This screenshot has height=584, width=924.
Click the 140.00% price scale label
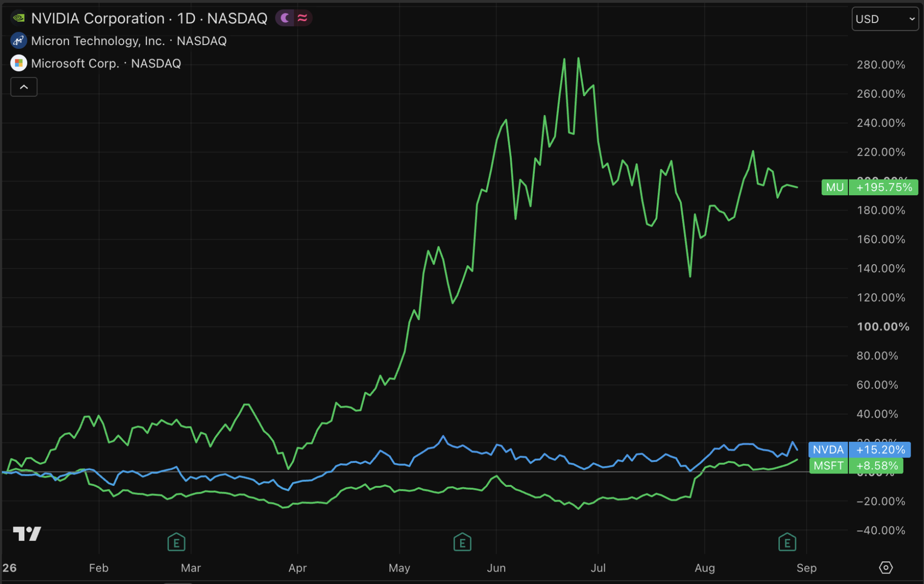click(881, 269)
